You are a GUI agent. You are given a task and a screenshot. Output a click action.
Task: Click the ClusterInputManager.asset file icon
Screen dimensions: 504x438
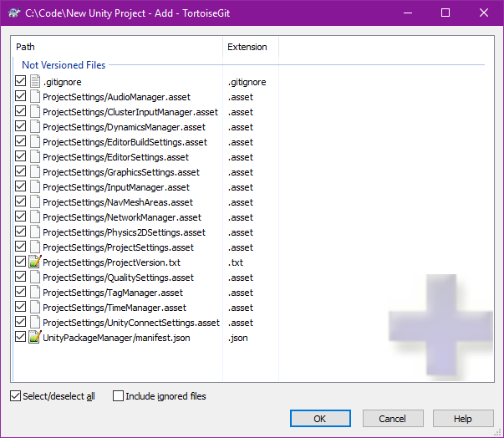pyautogui.click(x=35, y=111)
